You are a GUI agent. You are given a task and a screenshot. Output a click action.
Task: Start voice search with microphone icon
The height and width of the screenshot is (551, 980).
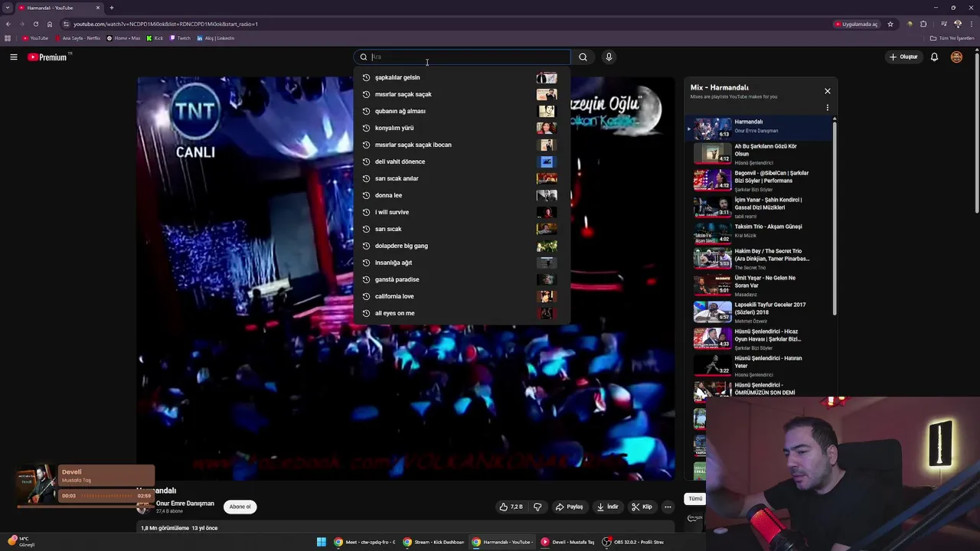pos(609,57)
